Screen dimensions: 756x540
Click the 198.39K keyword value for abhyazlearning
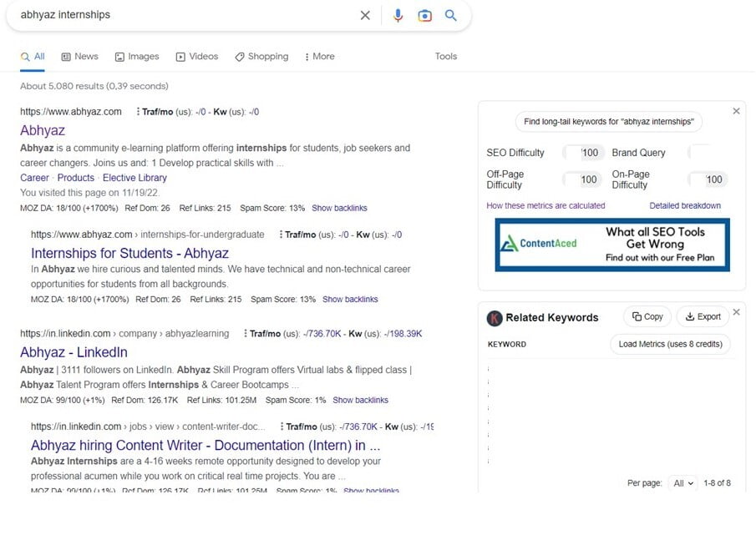pyautogui.click(x=404, y=334)
